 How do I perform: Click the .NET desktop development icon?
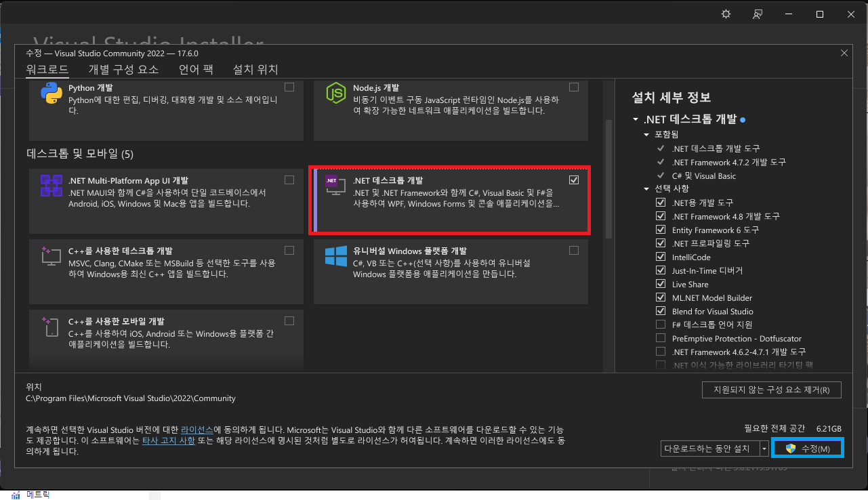(336, 186)
